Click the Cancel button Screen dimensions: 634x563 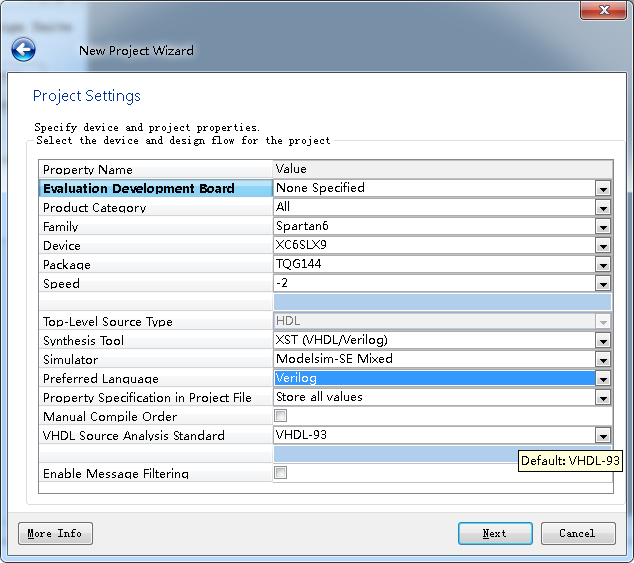pyautogui.click(x=578, y=533)
